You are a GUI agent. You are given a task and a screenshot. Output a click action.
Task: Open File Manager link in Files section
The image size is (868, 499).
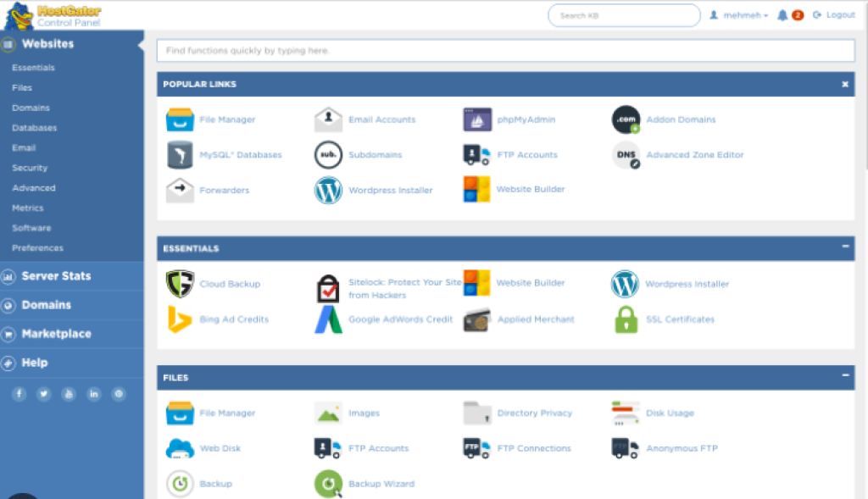pyautogui.click(x=227, y=413)
